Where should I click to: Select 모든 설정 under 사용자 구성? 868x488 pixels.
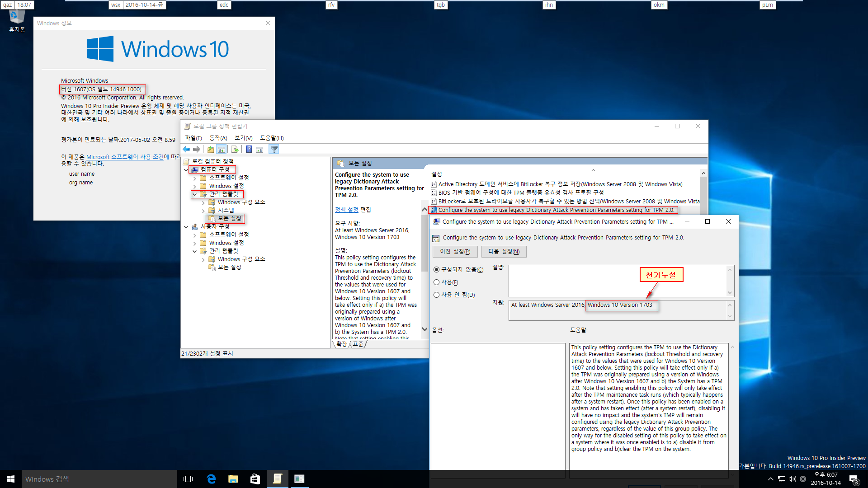coord(230,267)
